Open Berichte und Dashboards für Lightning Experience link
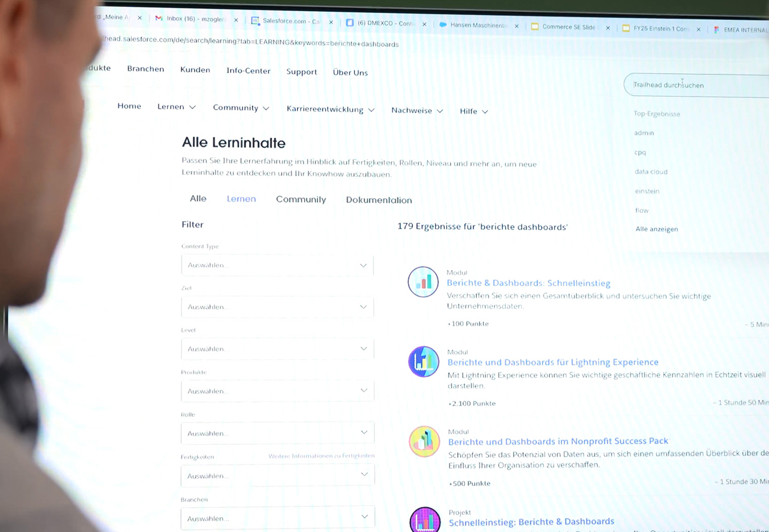 [553, 362]
